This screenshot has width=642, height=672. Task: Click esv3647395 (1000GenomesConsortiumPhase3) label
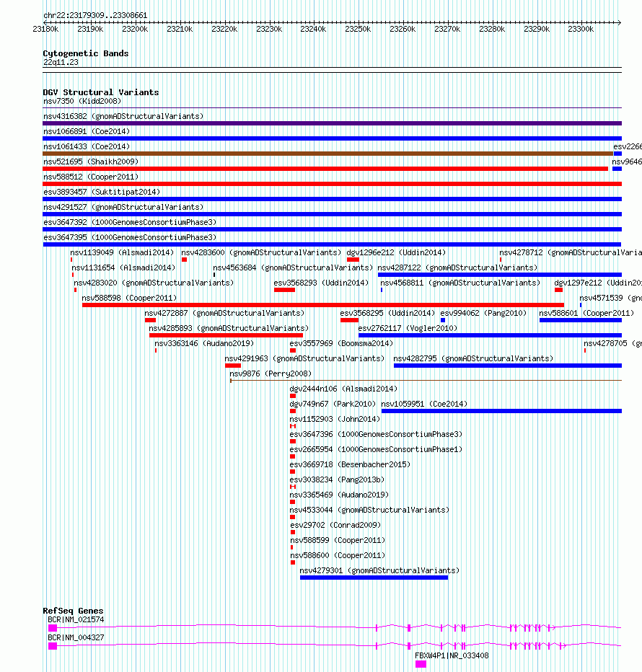130,237
